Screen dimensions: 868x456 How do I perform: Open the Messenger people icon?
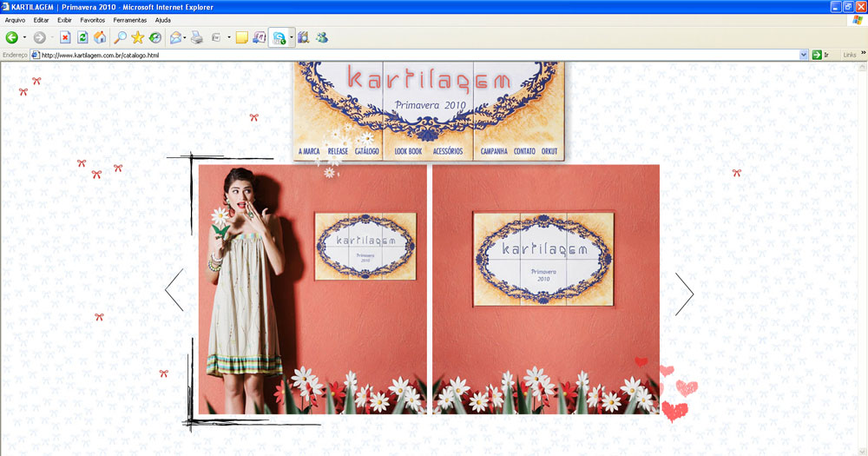(x=322, y=37)
